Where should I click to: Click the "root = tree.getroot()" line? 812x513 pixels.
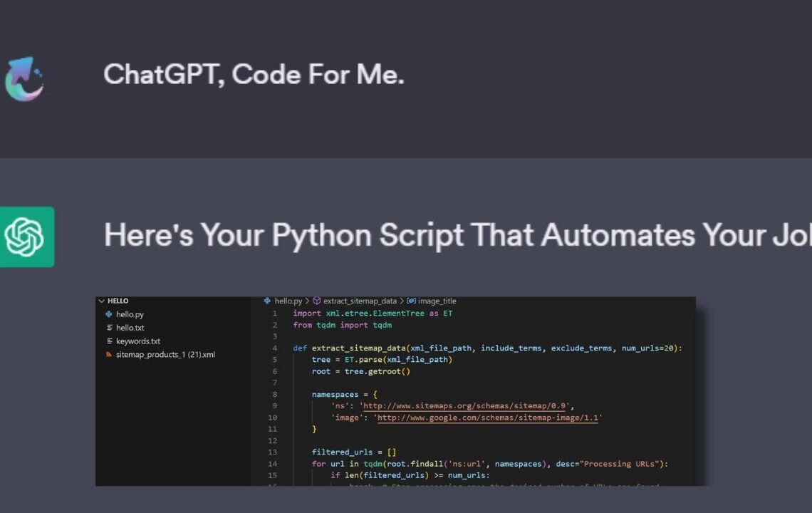point(361,371)
